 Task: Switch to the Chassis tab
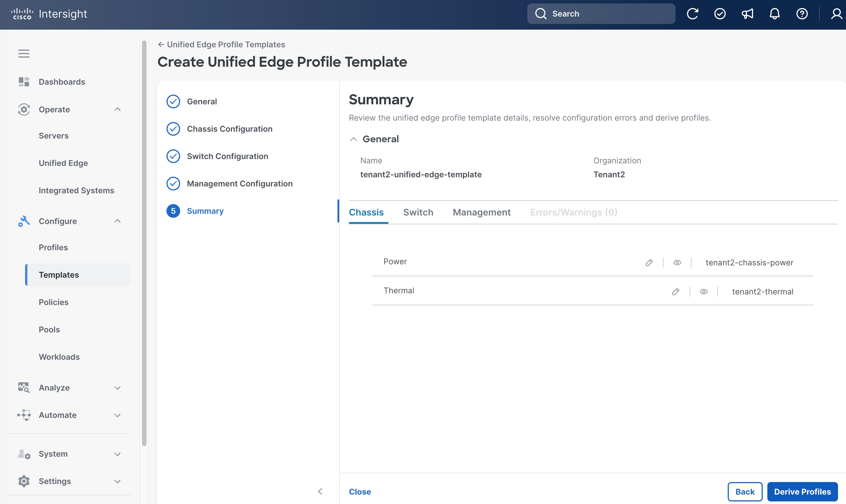pos(366,212)
